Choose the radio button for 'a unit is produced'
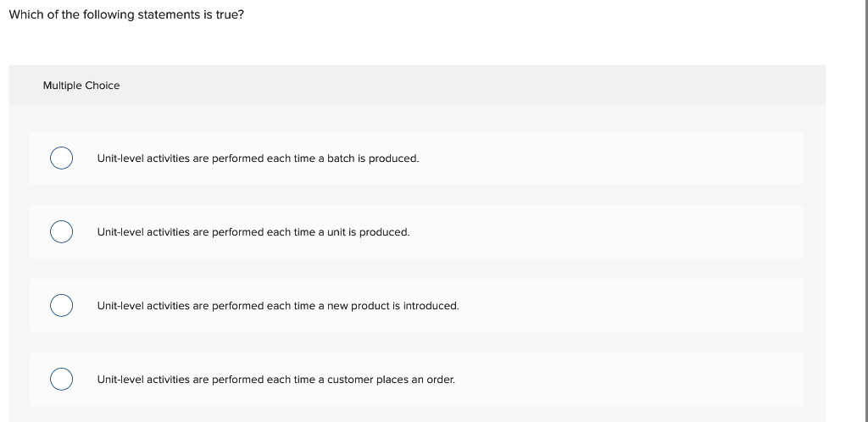The width and height of the screenshot is (868, 422). click(61, 232)
